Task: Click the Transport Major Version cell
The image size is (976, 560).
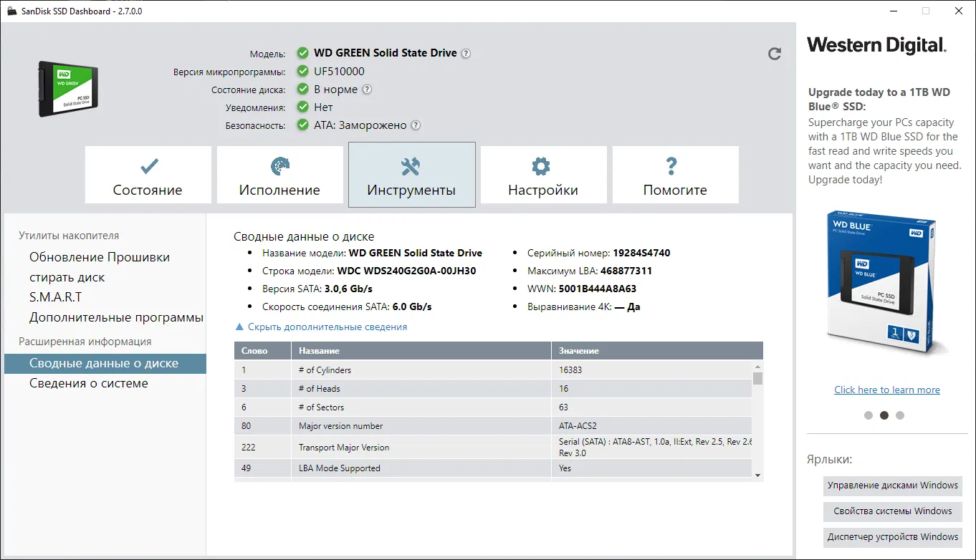Action: (x=421, y=448)
